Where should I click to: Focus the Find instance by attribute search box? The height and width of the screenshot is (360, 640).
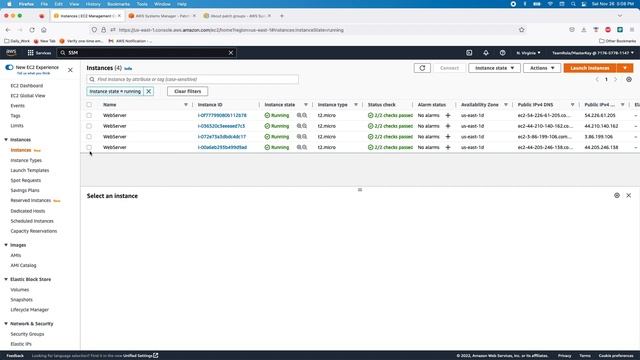click(193, 79)
